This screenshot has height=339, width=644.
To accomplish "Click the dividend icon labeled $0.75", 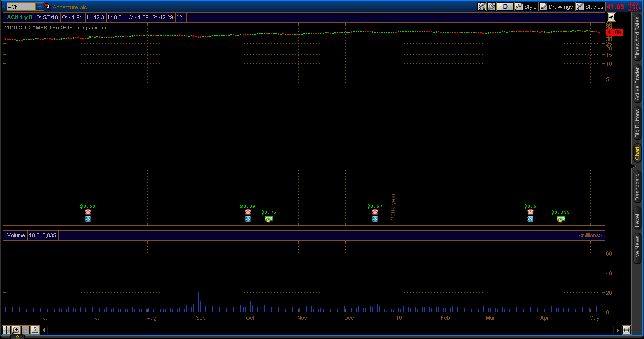I will (x=269, y=219).
